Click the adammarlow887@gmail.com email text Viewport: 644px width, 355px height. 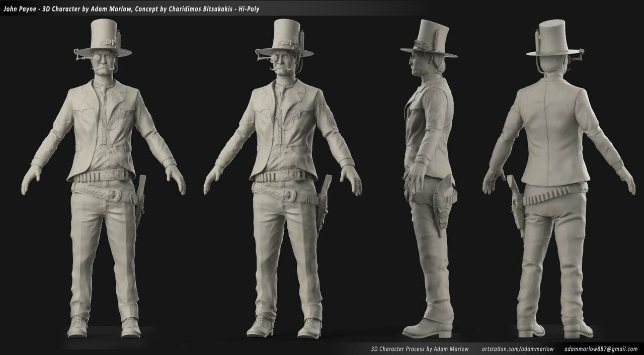coord(601,348)
